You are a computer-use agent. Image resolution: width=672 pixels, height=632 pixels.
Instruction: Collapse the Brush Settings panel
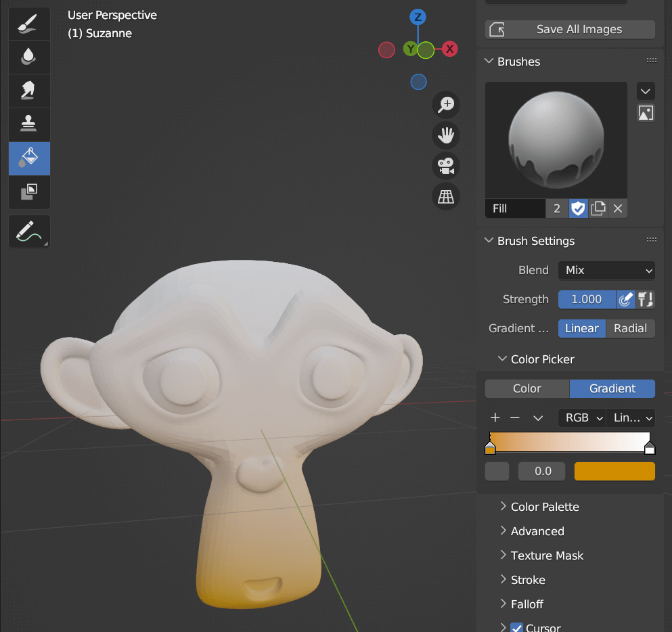tap(489, 241)
